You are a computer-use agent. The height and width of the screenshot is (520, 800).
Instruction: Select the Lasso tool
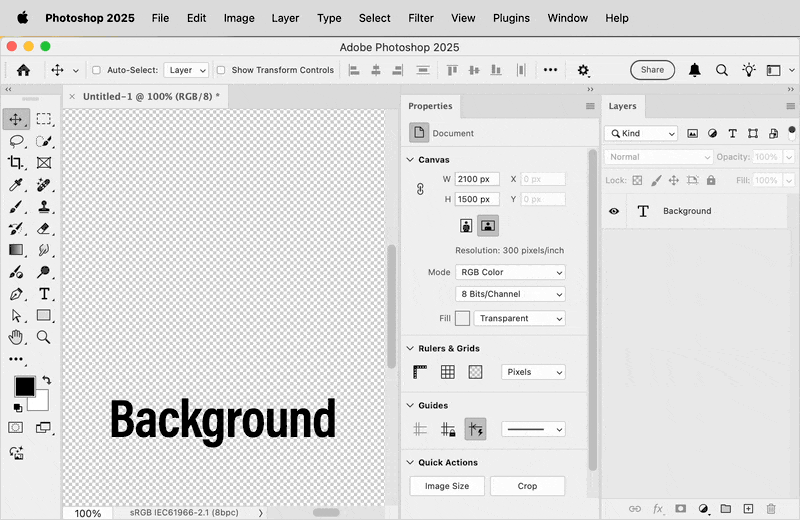tap(16, 141)
